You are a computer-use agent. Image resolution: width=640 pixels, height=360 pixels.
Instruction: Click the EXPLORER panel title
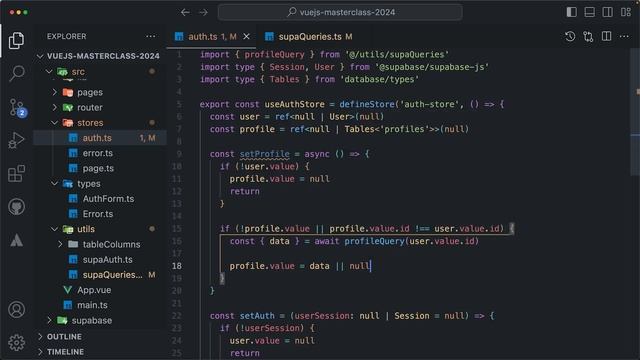coord(67,36)
